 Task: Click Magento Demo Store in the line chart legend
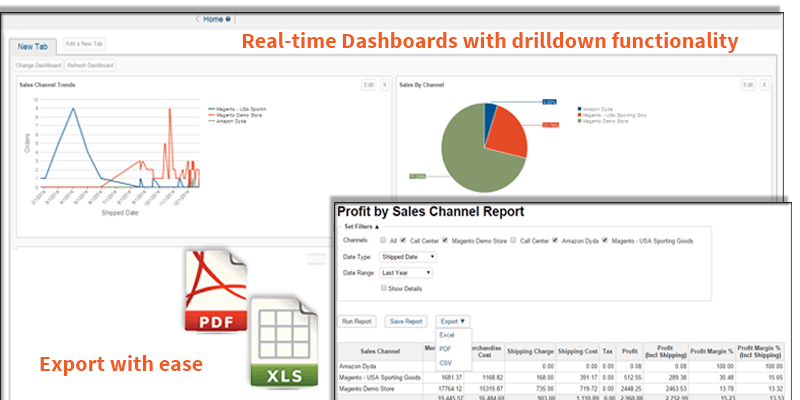(x=235, y=115)
